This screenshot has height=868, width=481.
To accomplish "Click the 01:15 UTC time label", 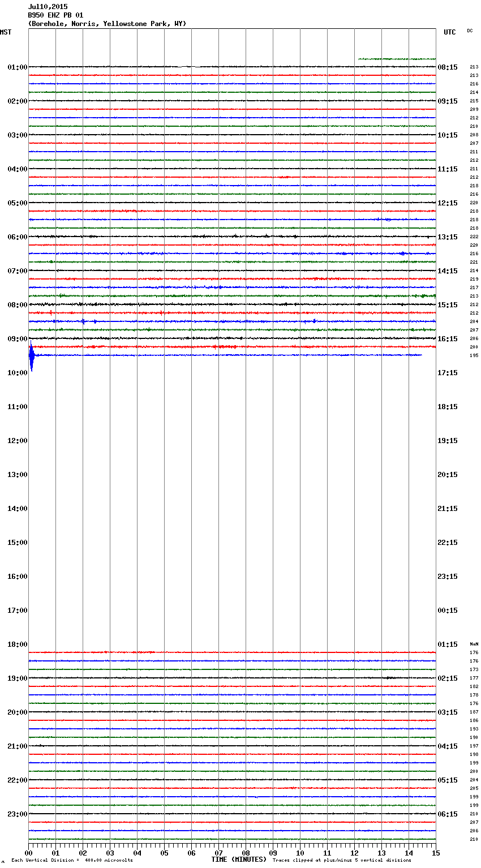I will click(x=448, y=644).
